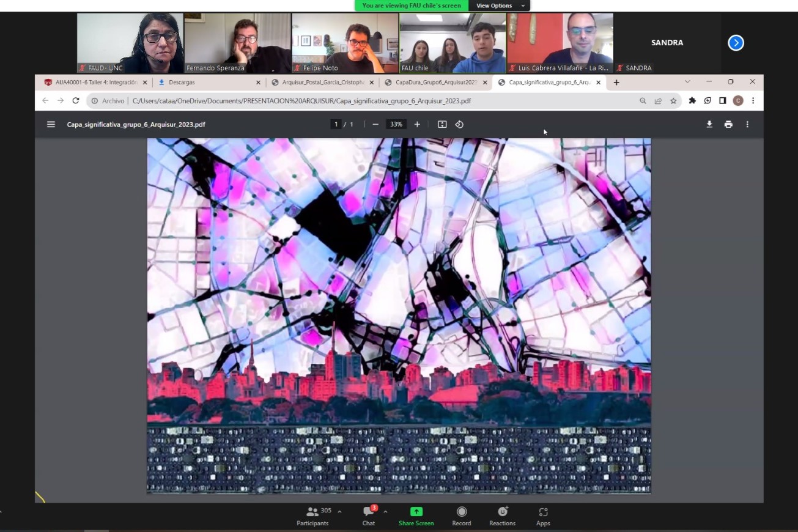Open the PDF viewer sidebar menu
The height and width of the screenshot is (532, 798).
pos(51,124)
